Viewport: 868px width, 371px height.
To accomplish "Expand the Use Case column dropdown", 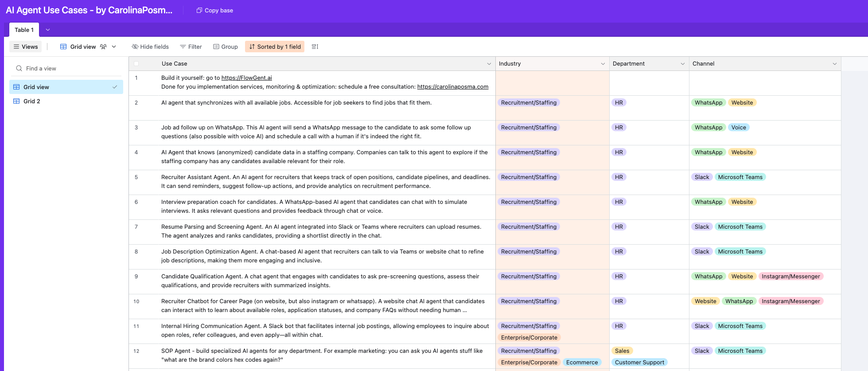I will [489, 64].
